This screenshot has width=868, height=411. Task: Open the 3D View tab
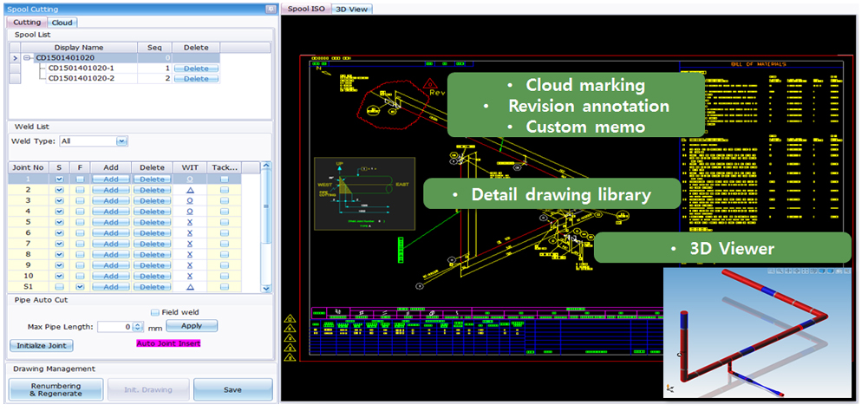click(351, 8)
